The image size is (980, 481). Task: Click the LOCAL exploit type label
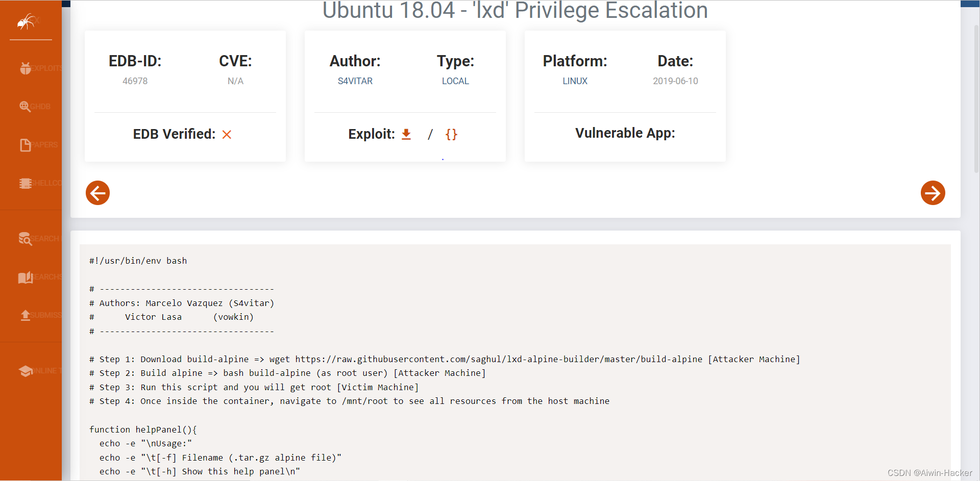[455, 81]
